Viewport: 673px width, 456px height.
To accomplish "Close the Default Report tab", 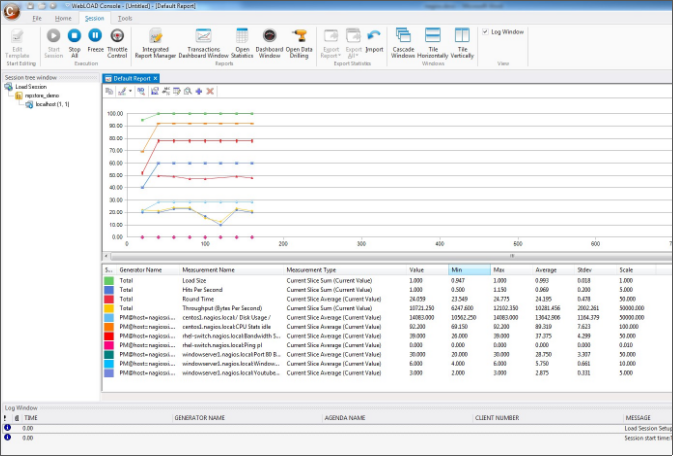I will click(156, 79).
